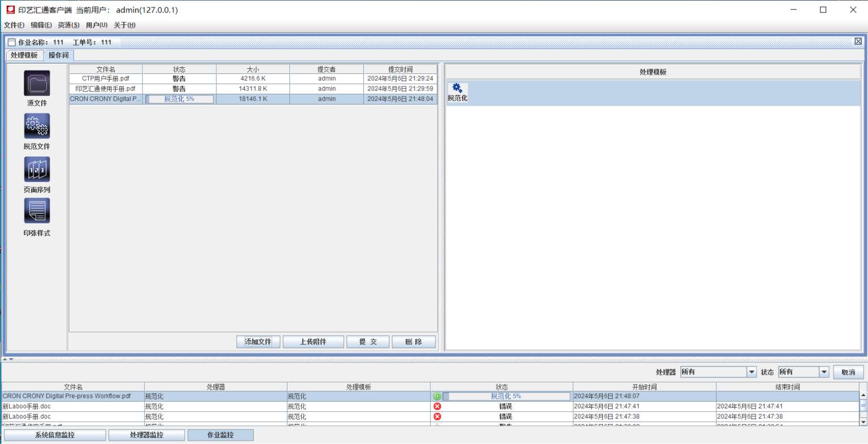Screen dimensions: 868x444
Task: Click the monitor table scrollbar down arrow
Action: [x=863, y=421]
